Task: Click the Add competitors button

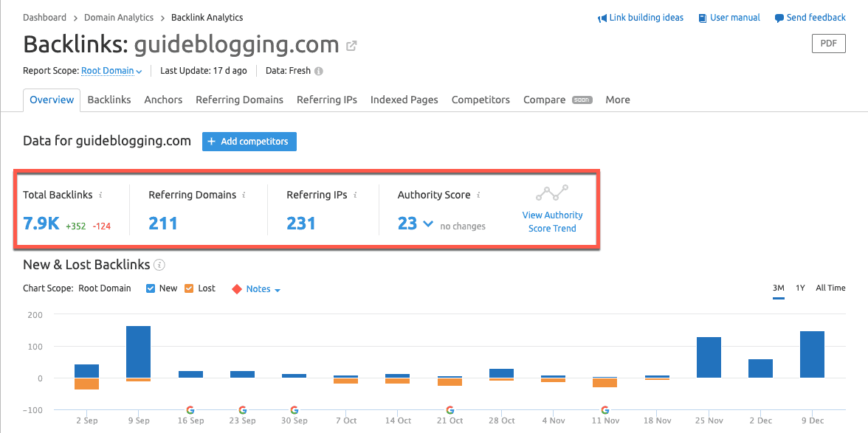Action: tap(249, 142)
